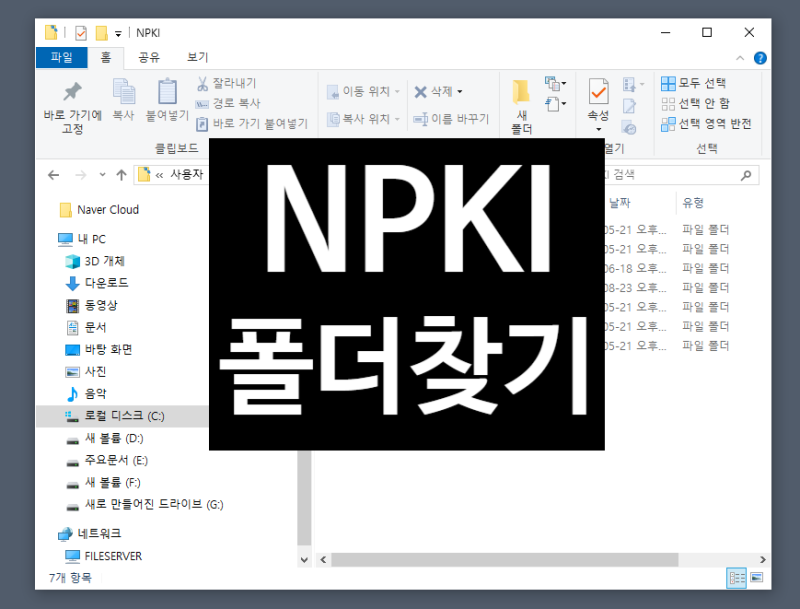
Task: Open 다운로드 in the navigation pane
Action: (x=97, y=283)
